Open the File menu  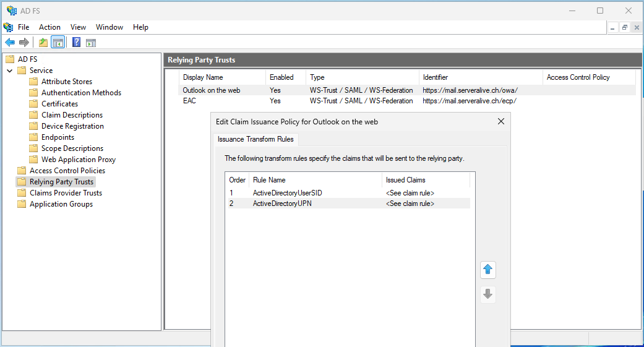pos(24,27)
